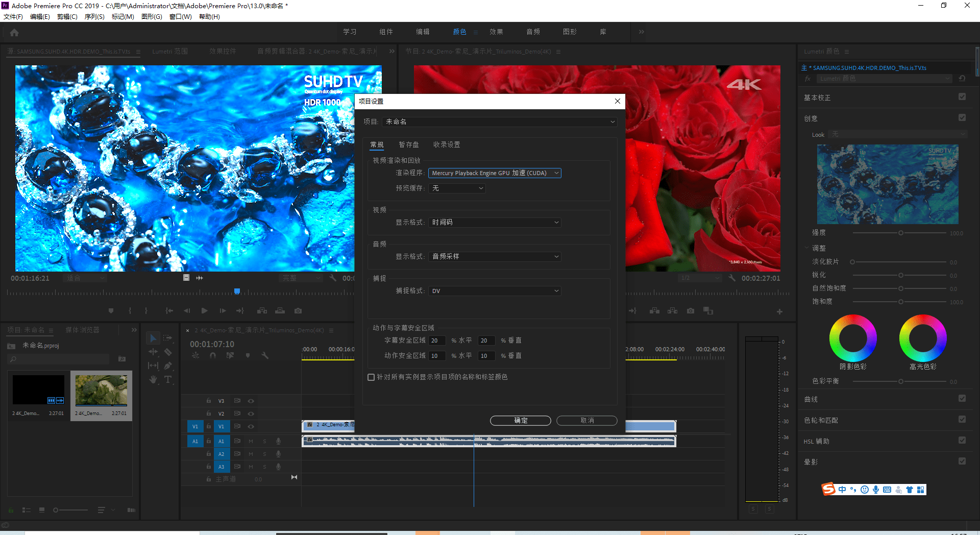Expand workspace overflow chevron
Image resolution: width=980 pixels, height=535 pixels.
pos(642,32)
